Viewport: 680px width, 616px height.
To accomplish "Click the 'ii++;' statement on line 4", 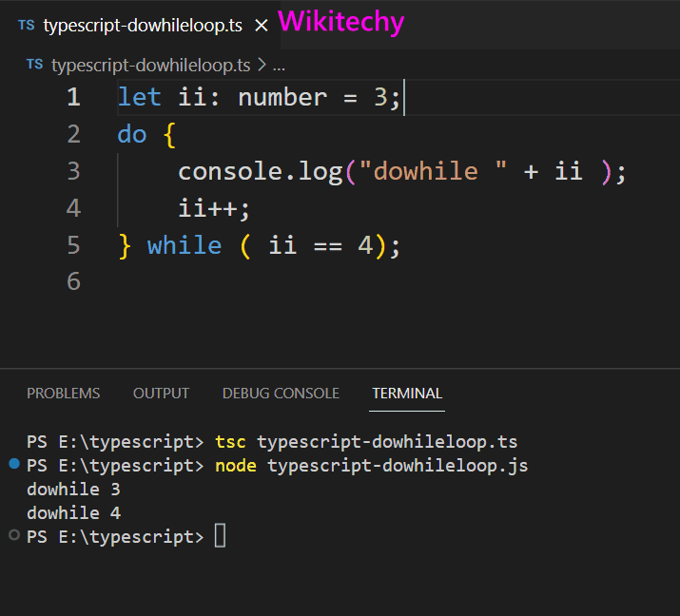I will 214,208.
